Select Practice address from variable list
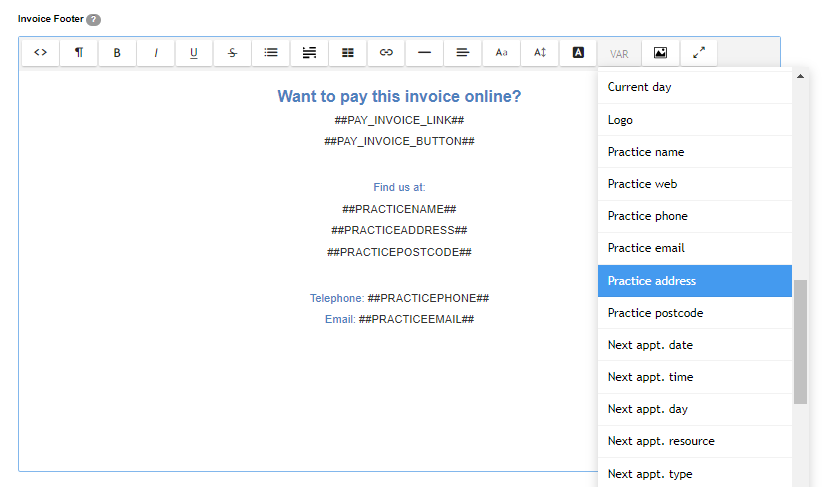This screenshot has height=487, width=833. (x=694, y=281)
